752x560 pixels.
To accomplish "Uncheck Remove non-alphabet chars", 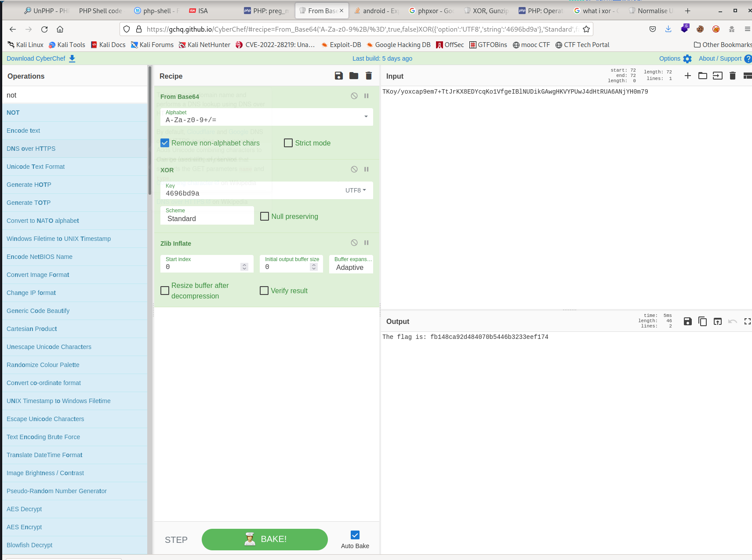I will (x=165, y=143).
